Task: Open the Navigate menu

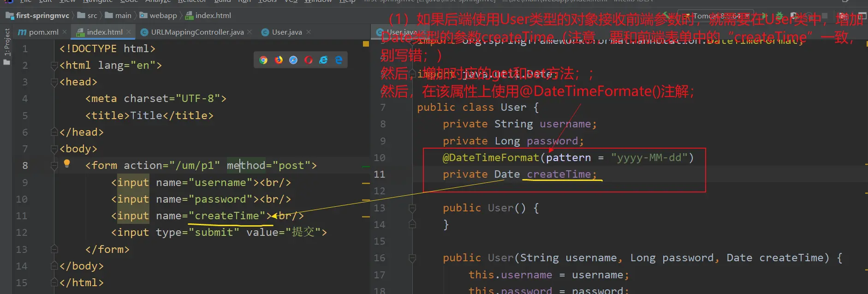Action: click(98, 1)
